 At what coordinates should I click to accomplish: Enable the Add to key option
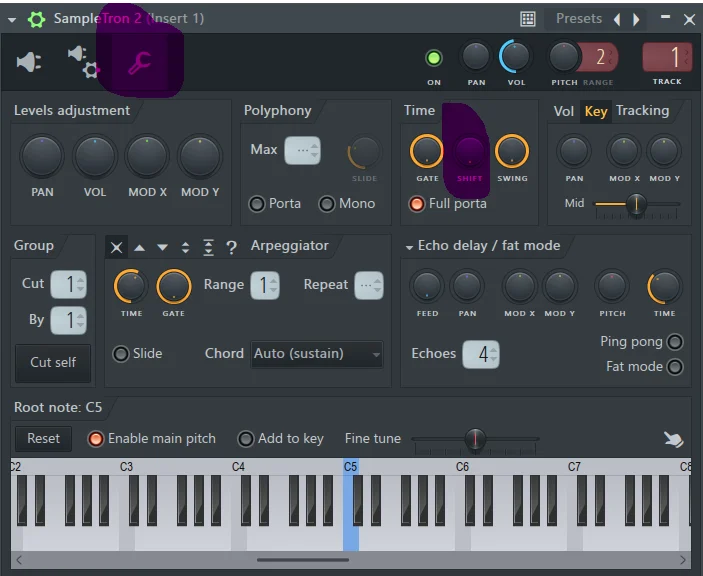(x=246, y=439)
